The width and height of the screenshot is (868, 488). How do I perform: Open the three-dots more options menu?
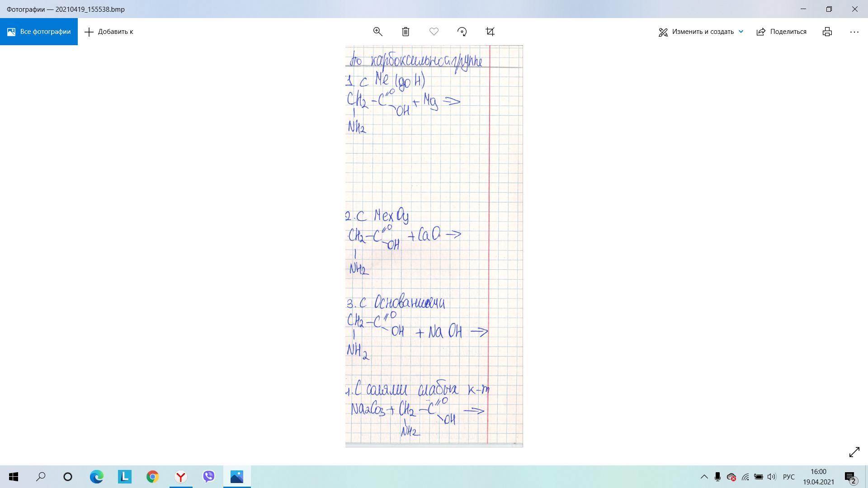click(x=854, y=32)
